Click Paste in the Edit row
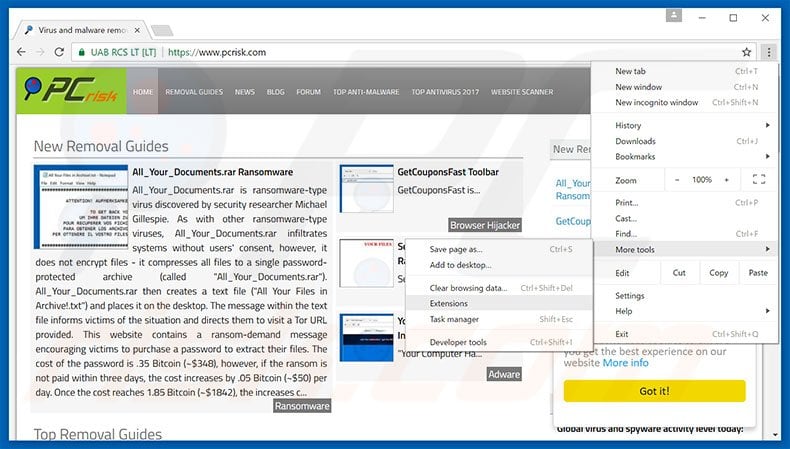The height and width of the screenshot is (449, 790). click(x=758, y=273)
